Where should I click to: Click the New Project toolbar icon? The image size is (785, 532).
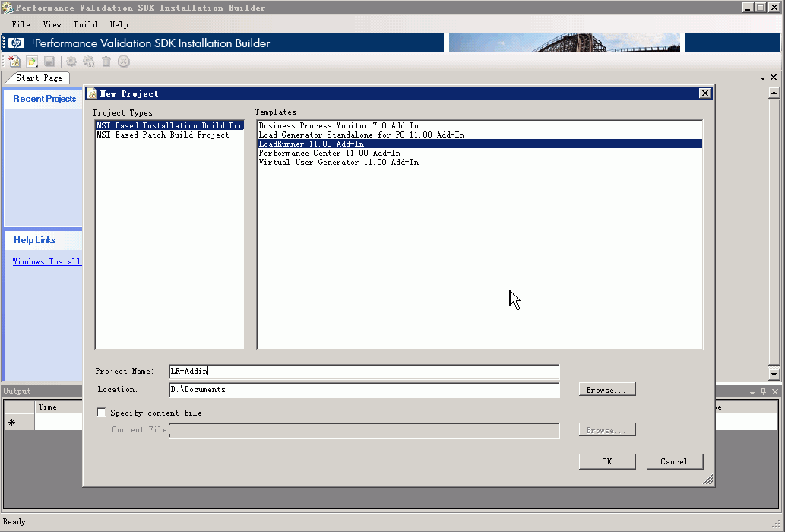(14, 62)
